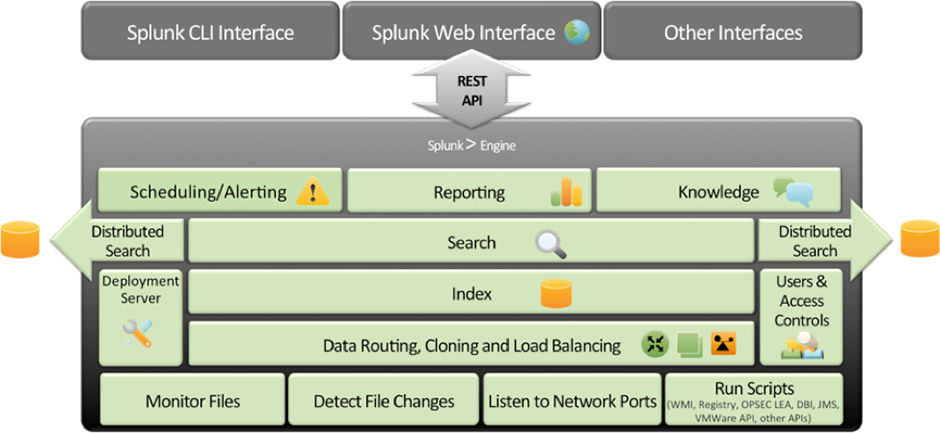Click the green circular routing arrows icon
This screenshot has height=433, width=940.
(x=655, y=344)
